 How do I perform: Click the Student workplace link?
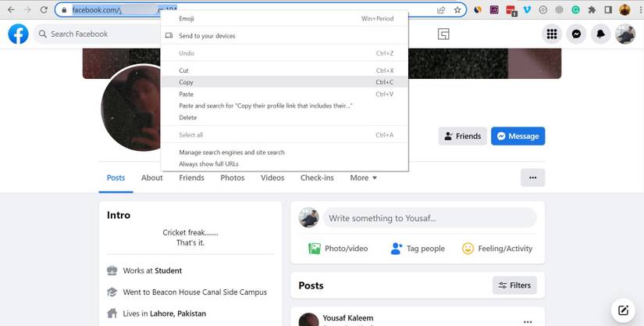tap(168, 270)
